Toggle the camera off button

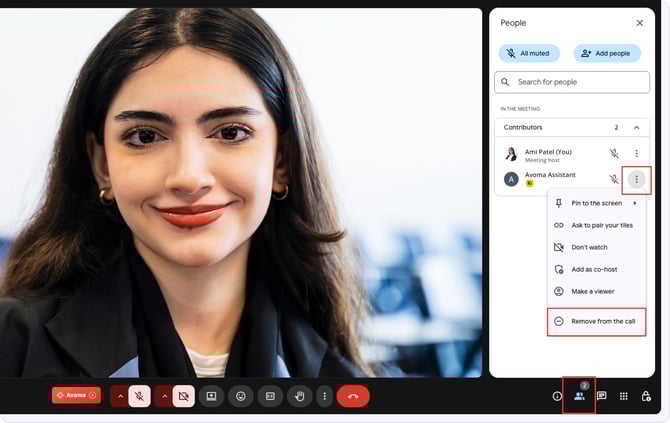[x=183, y=396]
